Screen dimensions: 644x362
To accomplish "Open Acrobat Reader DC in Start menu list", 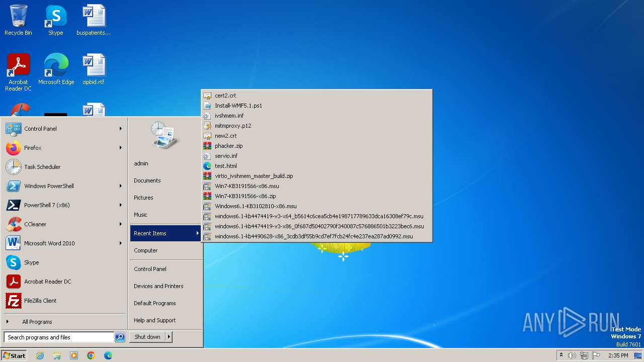I will click(64, 282).
